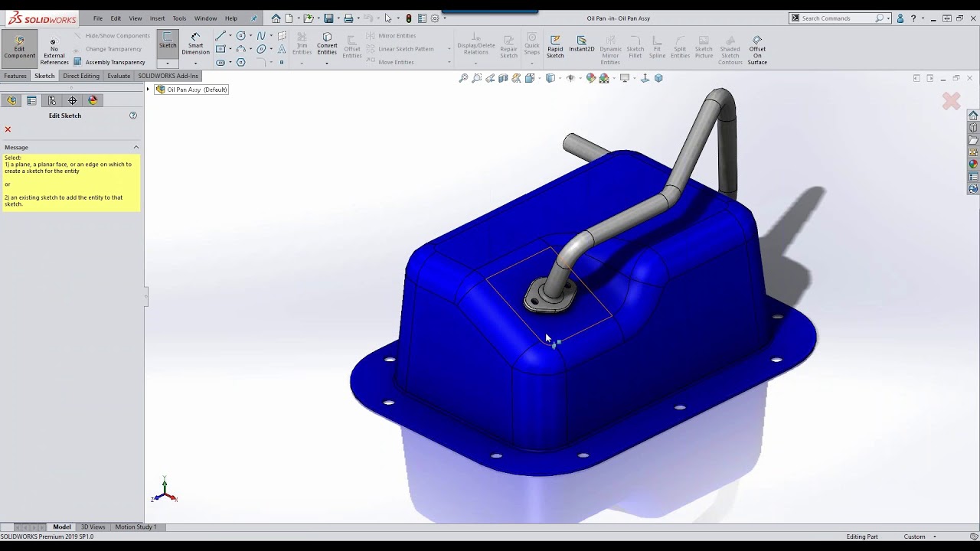This screenshot has height=551, width=980.
Task: Open the Smart Dimension dropdown arrow
Action: (x=195, y=63)
